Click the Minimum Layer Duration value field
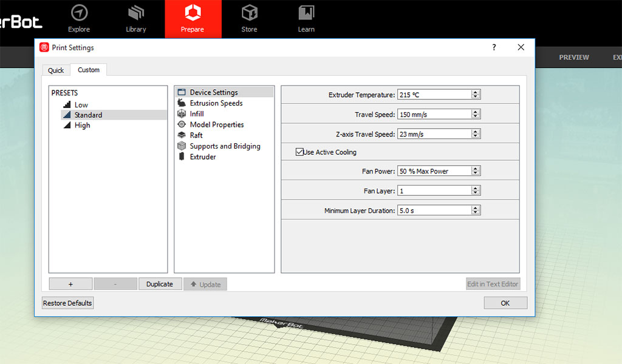This screenshot has height=364, width=622. click(x=434, y=211)
